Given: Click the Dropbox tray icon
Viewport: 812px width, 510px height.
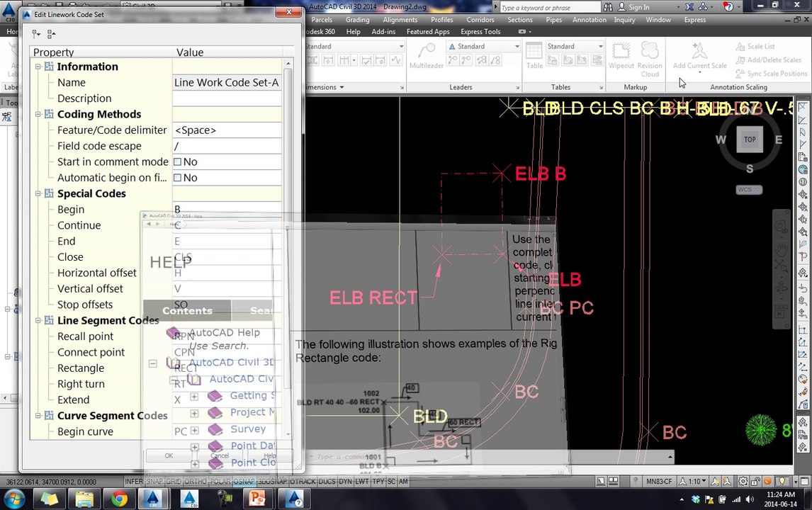Looking at the screenshot, I should [x=696, y=499].
